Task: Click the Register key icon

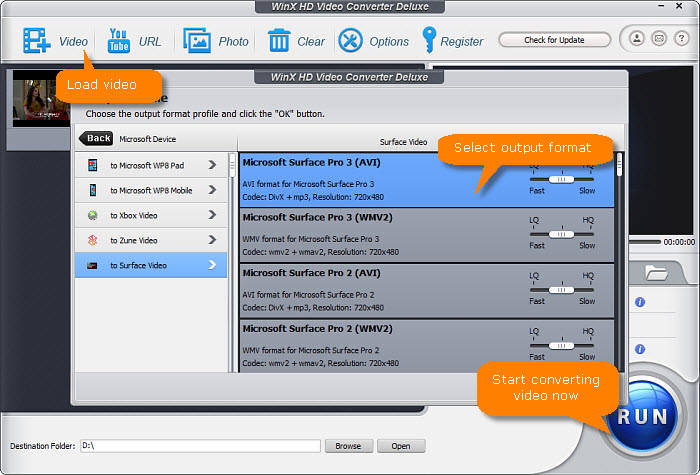Action: tap(430, 41)
